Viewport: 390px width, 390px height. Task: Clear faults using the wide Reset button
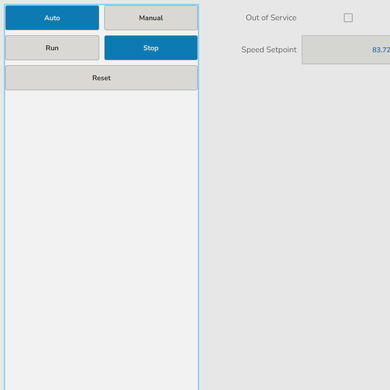pyautogui.click(x=101, y=78)
